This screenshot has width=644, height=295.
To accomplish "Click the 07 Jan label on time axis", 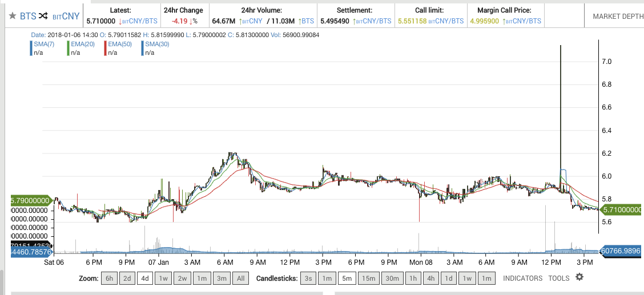I will point(159,262).
